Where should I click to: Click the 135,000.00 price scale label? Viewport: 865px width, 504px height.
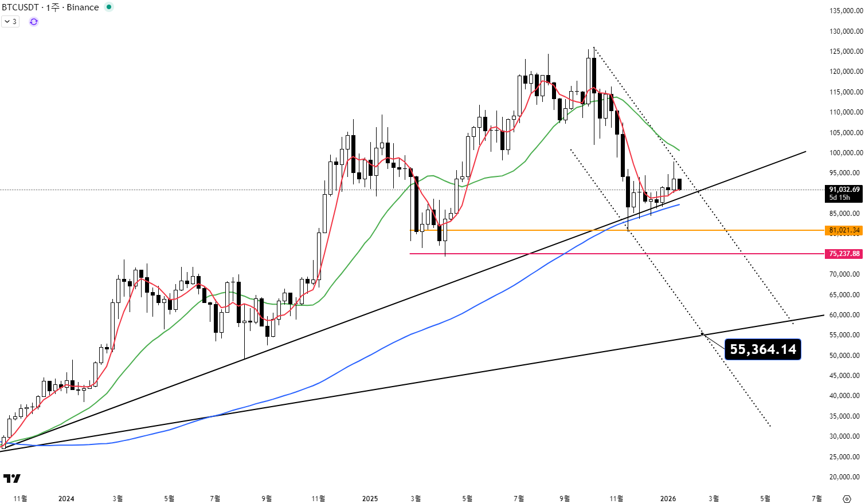point(846,11)
